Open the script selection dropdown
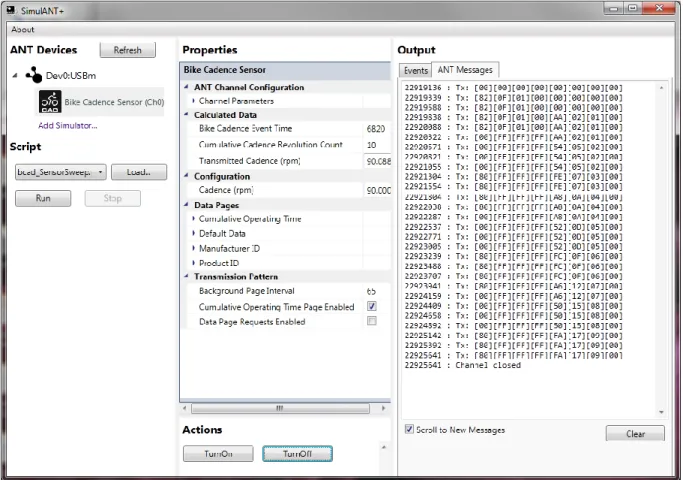Screen dimensions: 683x480 (x=61, y=172)
